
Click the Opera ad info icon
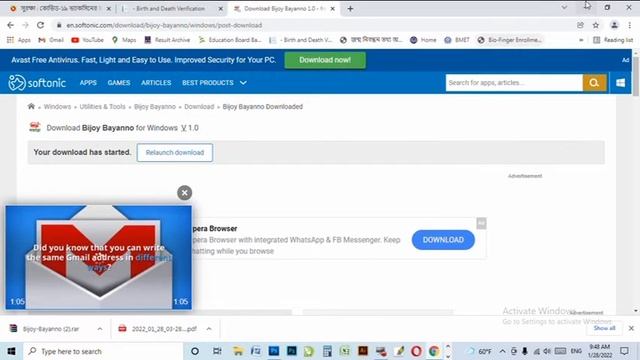481,223
